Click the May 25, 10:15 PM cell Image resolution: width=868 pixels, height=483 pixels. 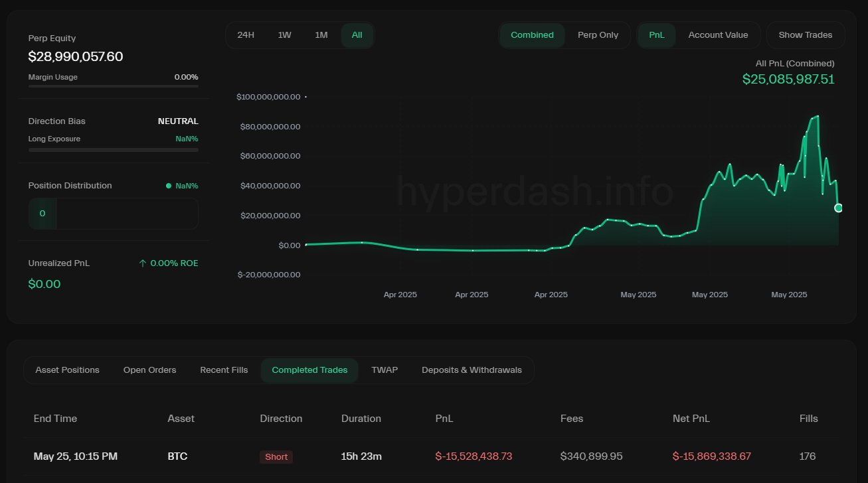76,456
